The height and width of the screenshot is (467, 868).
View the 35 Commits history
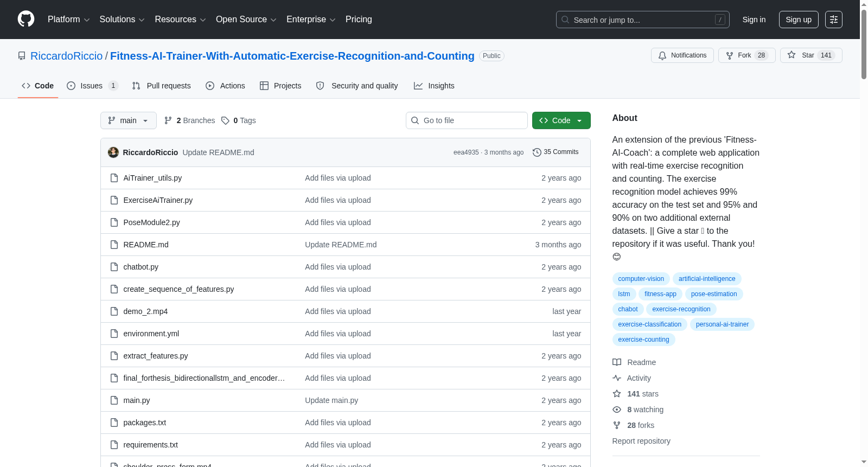556,152
